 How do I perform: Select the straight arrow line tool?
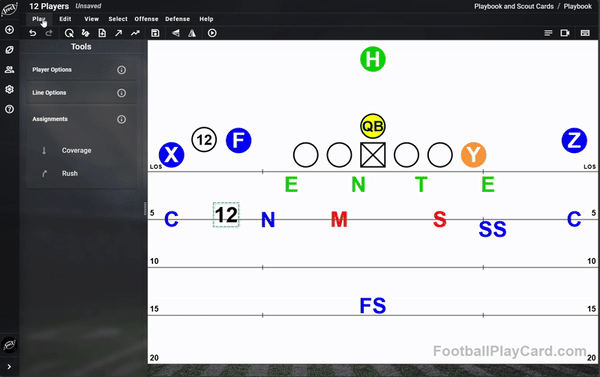click(x=119, y=33)
